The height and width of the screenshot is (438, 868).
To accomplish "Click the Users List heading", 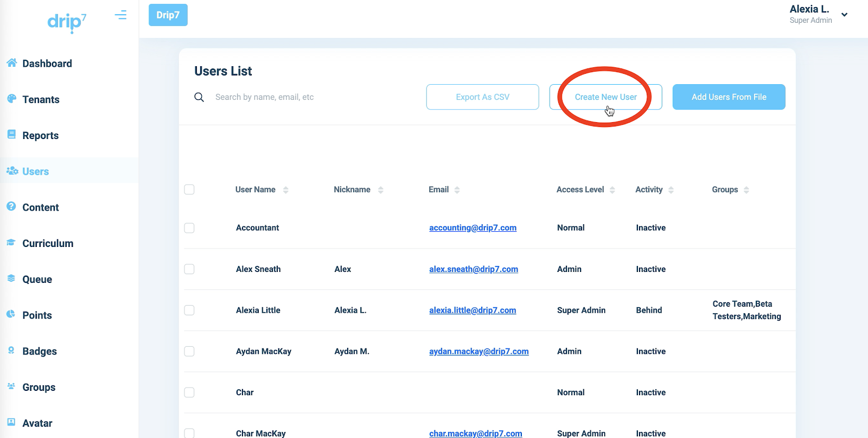I will tap(223, 71).
